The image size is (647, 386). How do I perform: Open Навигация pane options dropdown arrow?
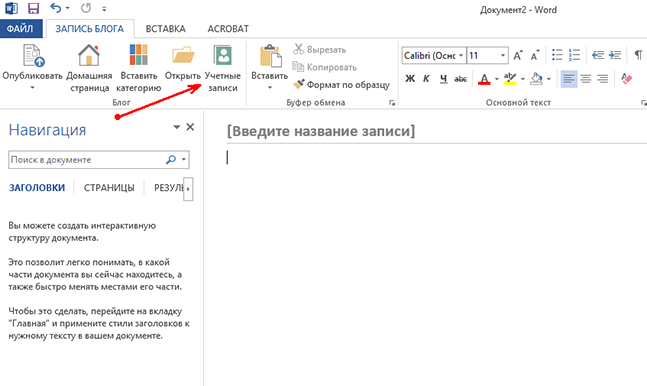click(177, 127)
